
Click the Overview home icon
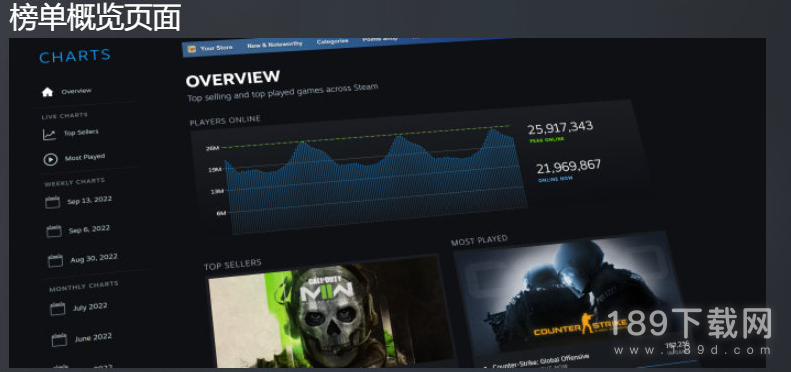click(47, 92)
